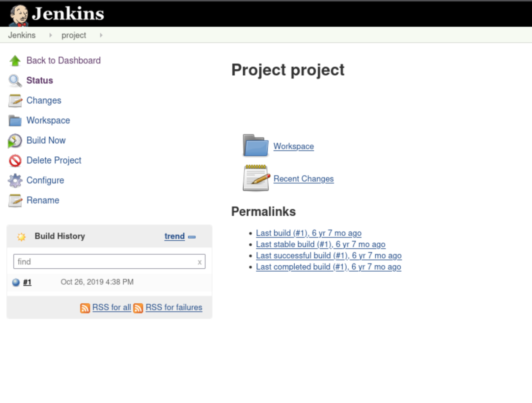
Task: Subscribe to RSS for all
Action: (x=111, y=308)
